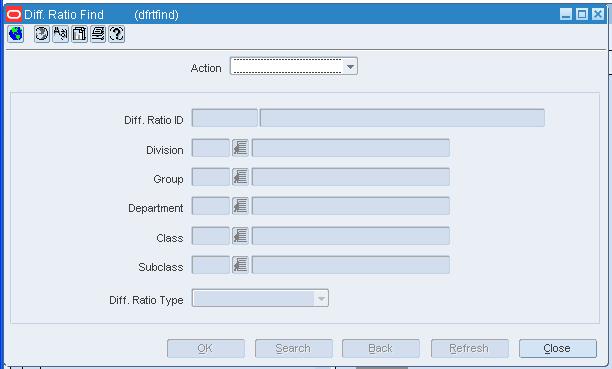Viewport: 612px width, 369px height.
Task: Click the colored globe toolbar icon
Action: 16,34
